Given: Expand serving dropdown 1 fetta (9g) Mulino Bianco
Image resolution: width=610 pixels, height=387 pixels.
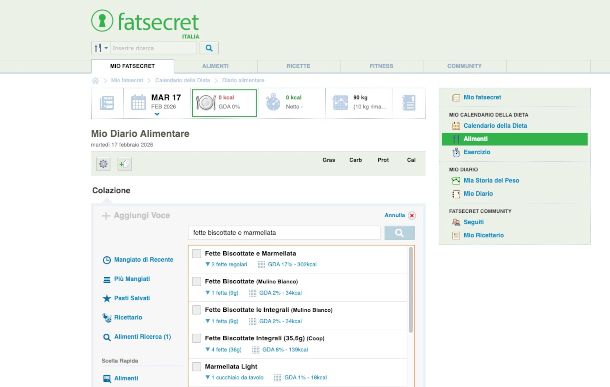Looking at the screenshot, I should [222, 293].
